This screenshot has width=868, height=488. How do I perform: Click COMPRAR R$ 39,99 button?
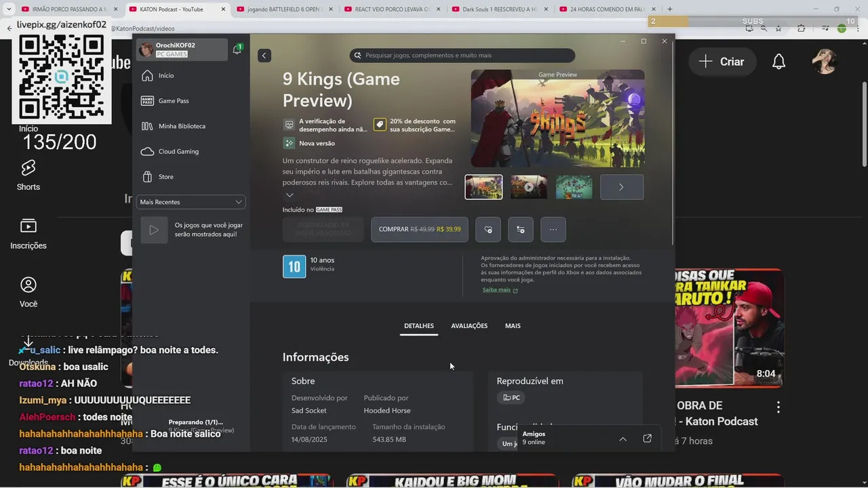point(420,230)
